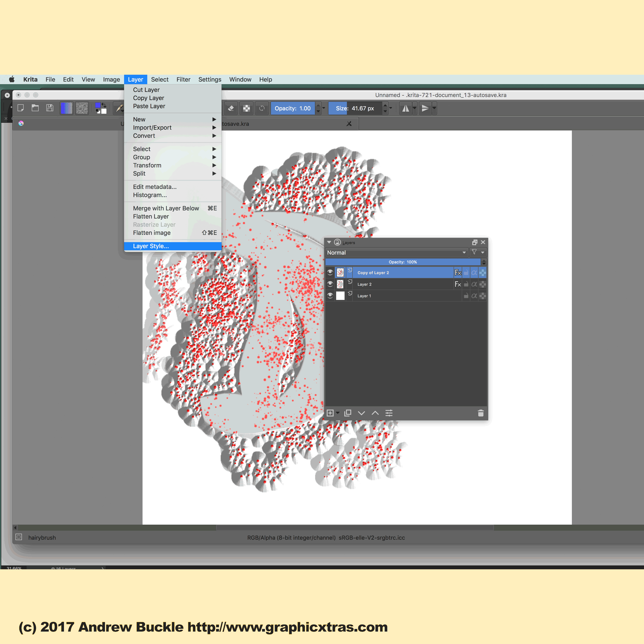Open the Normal blending mode dropdown

tap(397, 252)
